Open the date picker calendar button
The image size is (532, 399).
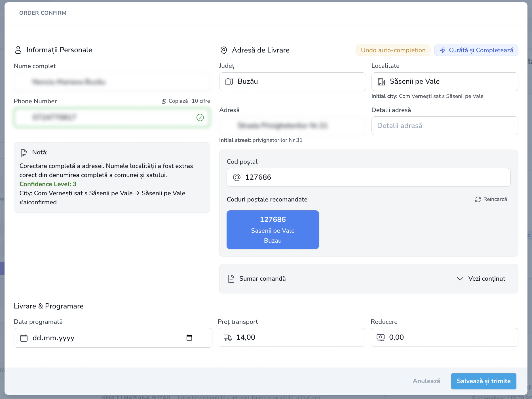[x=189, y=338]
